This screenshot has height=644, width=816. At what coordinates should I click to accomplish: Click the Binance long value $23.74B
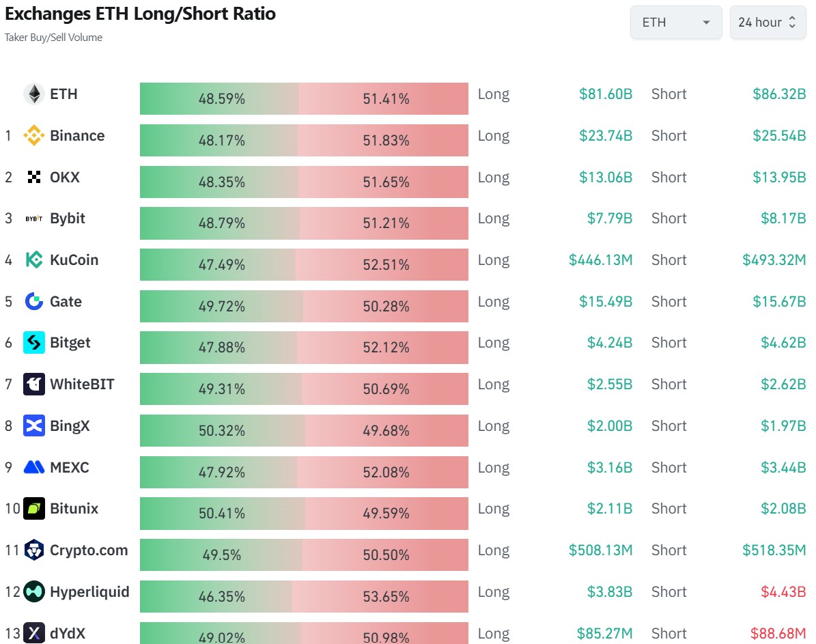point(606,136)
